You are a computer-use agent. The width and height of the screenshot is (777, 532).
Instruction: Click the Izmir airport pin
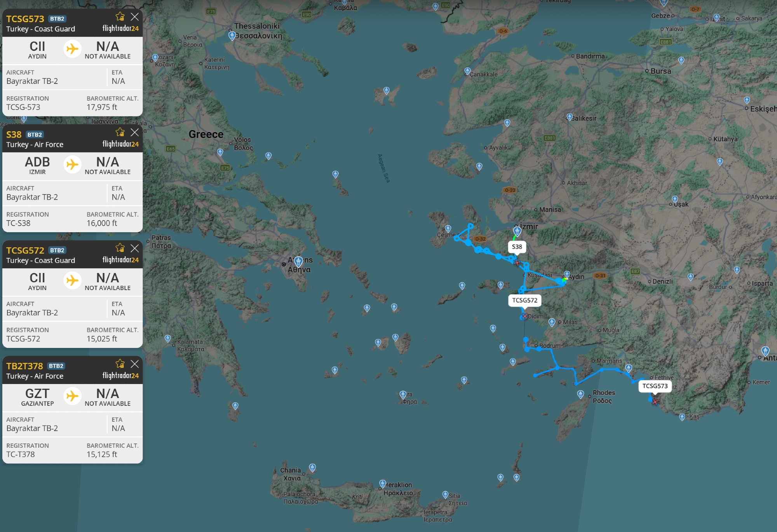(x=517, y=231)
